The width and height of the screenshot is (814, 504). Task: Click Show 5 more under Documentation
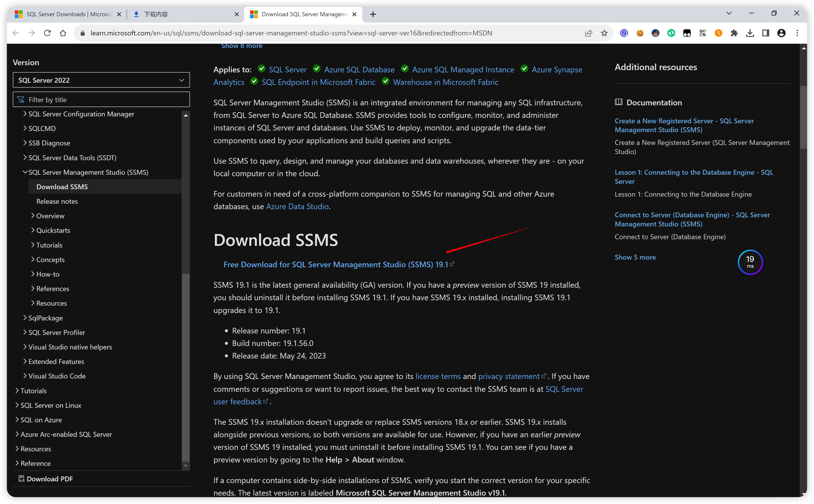[635, 257]
